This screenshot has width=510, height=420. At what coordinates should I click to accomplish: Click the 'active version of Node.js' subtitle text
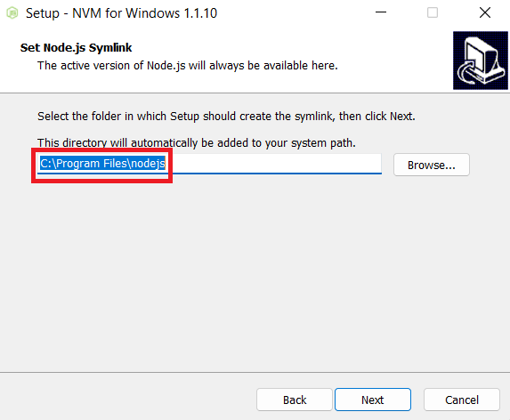(188, 66)
